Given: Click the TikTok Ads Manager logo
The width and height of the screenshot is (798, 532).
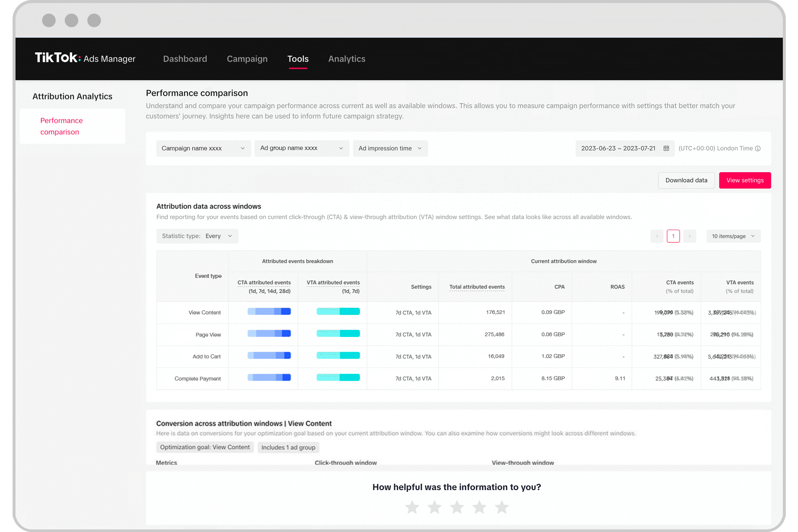Looking at the screenshot, I should pos(85,58).
